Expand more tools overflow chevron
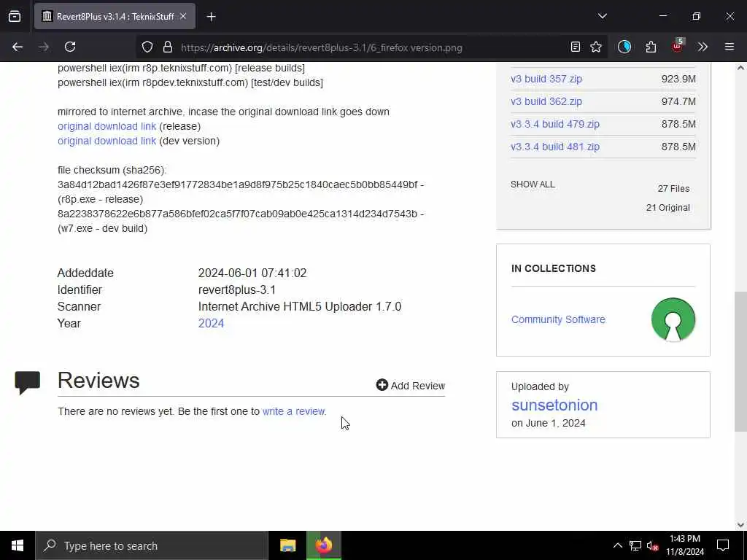 703,47
